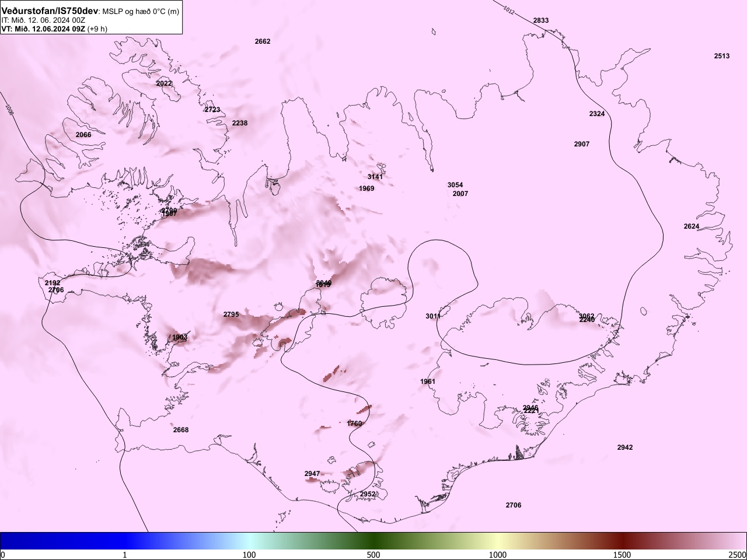Screen dimensions: 747x560
Task: Click the 500 tick on the color scale
Action: (x=373, y=555)
